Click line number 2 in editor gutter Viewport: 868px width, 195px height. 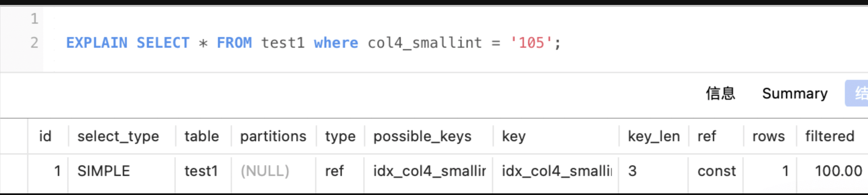click(x=34, y=43)
